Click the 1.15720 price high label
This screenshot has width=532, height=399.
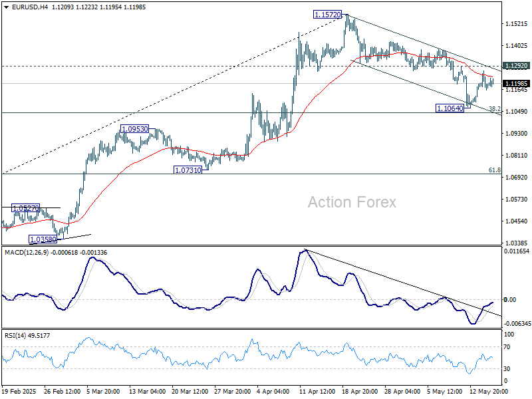tap(327, 15)
